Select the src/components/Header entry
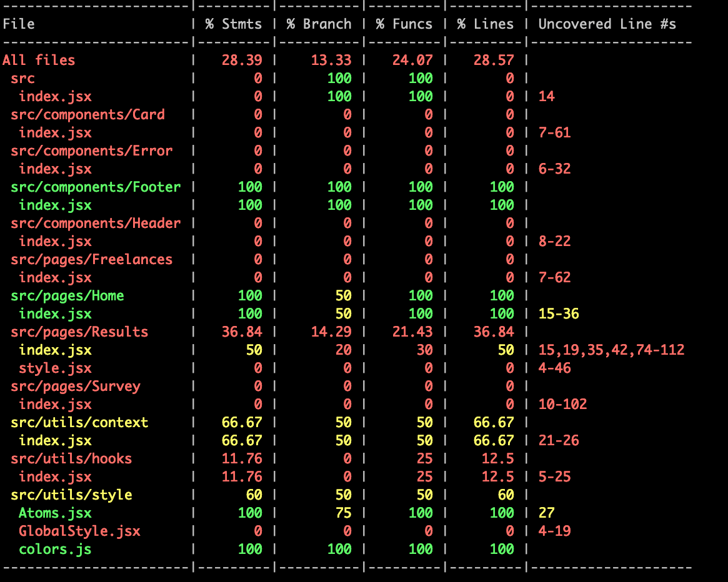 click(96, 223)
